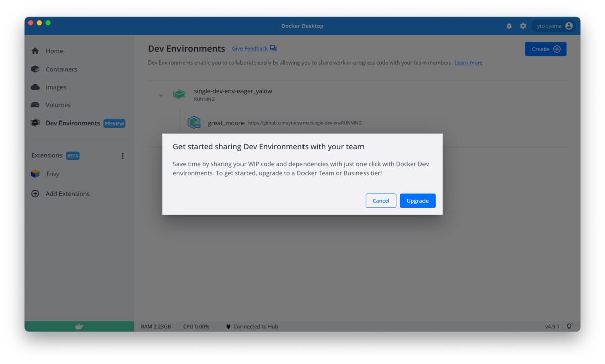This screenshot has height=364, width=605.
Task: Click the great_moore container name
Action: tap(226, 123)
